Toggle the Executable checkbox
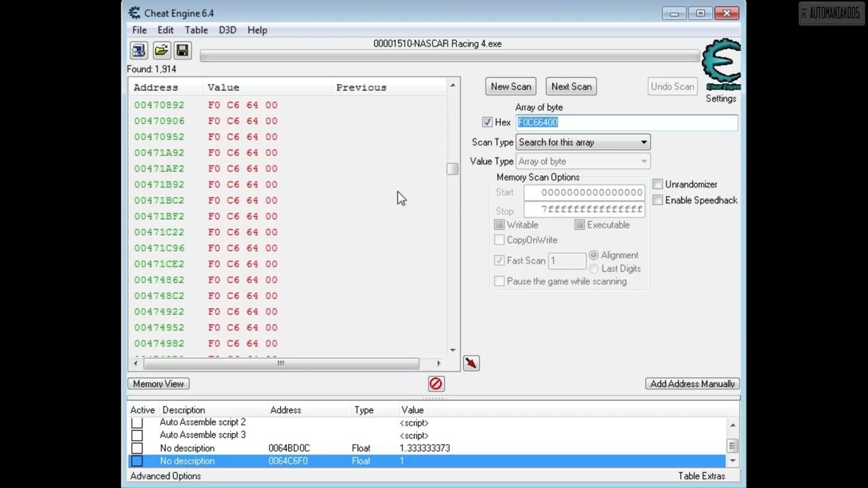868x488 pixels. (579, 225)
